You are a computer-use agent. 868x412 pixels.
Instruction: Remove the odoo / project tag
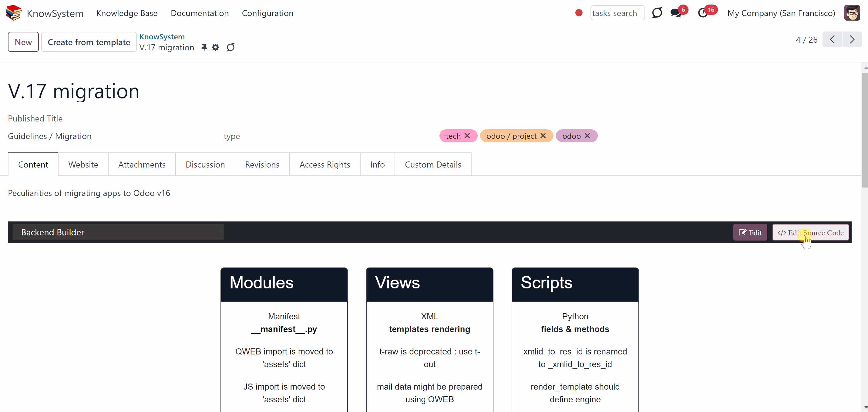click(543, 136)
